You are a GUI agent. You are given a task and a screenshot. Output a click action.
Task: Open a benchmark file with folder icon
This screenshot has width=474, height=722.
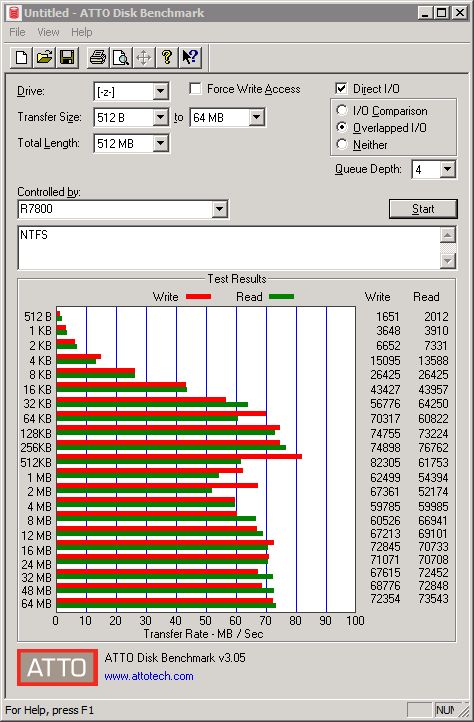[x=44, y=58]
